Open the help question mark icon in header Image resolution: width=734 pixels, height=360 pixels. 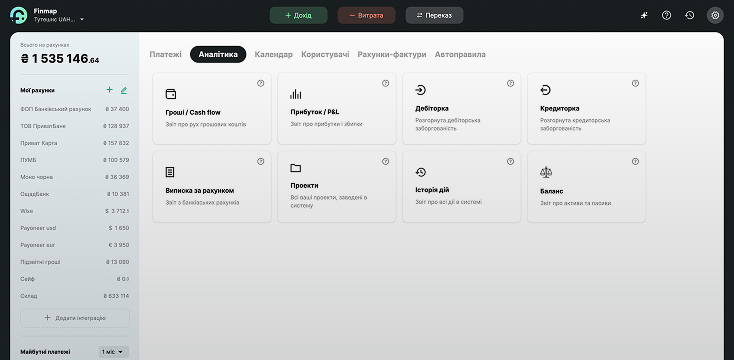[667, 15]
